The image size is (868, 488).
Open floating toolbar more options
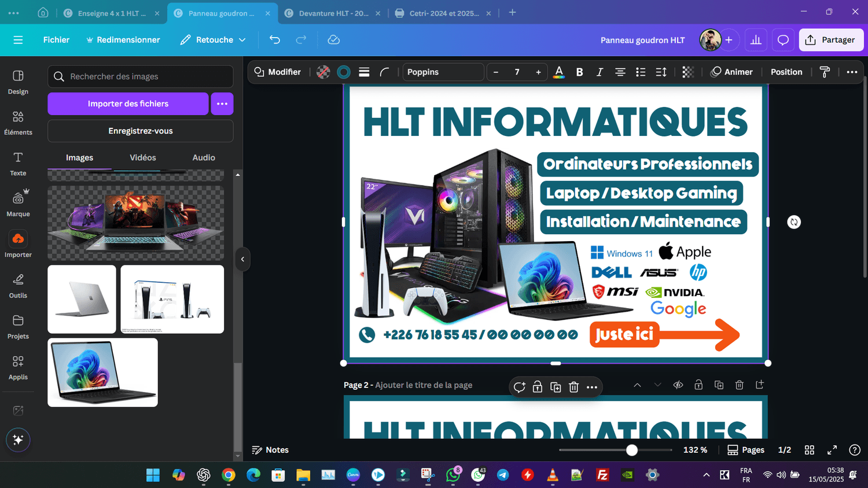pos(591,387)
